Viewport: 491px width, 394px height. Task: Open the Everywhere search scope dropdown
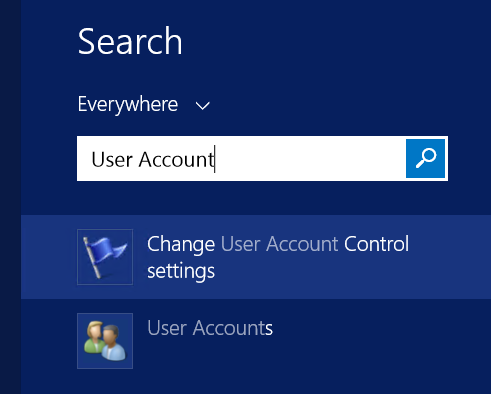[144, 104]
